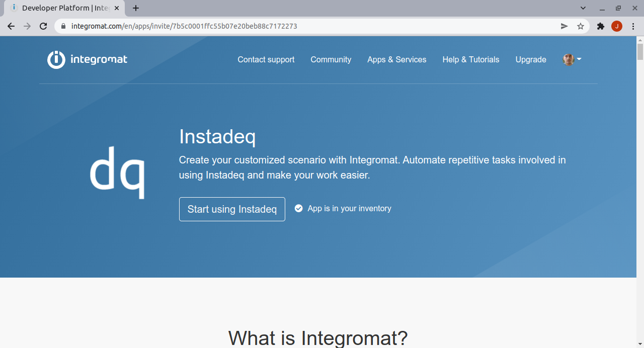Bookmark this page with the star icon

[581, 26]
